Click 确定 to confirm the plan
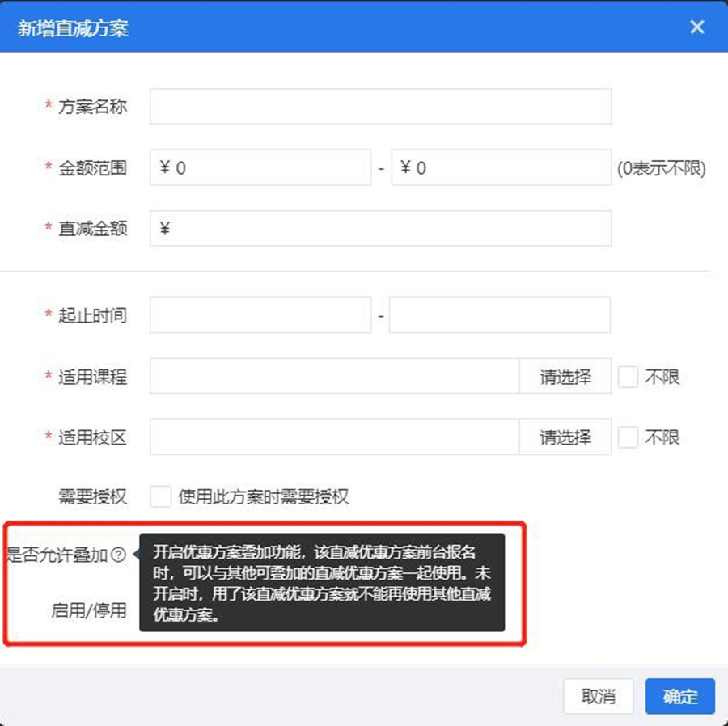The image size is (728, 726). click(679, 696)
